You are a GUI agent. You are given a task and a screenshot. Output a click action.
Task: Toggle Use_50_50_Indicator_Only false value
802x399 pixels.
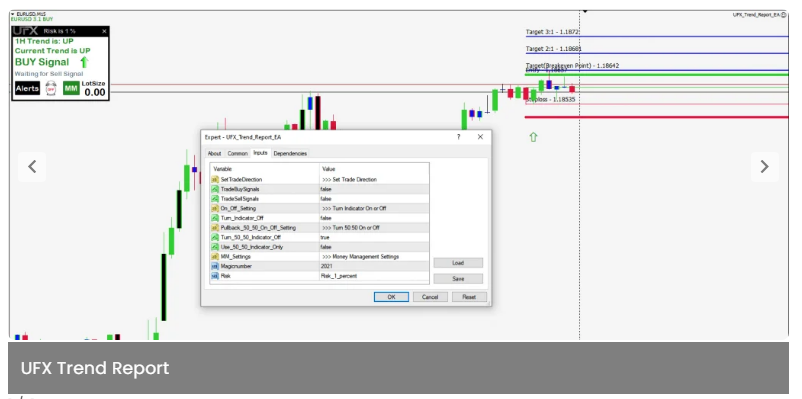pos(374,247)
